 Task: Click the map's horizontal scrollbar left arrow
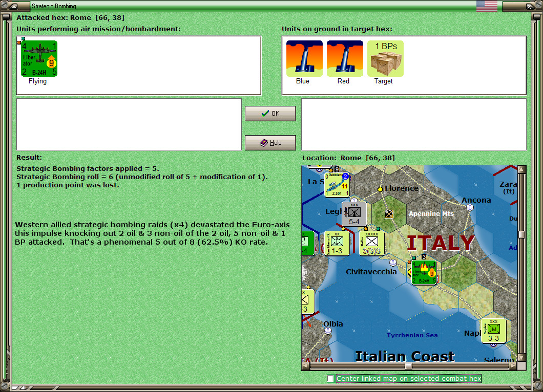(x=305, y=366)
